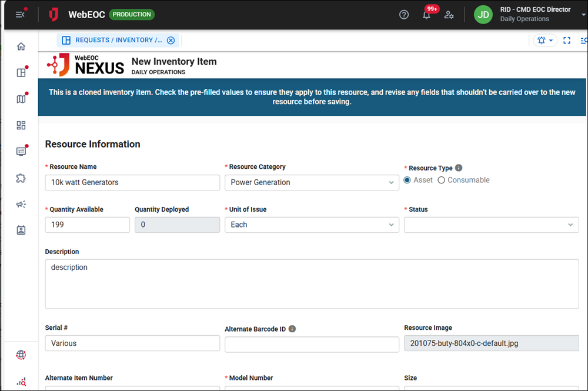Click the puzzle piece plugins icon

tap(21, 178)
